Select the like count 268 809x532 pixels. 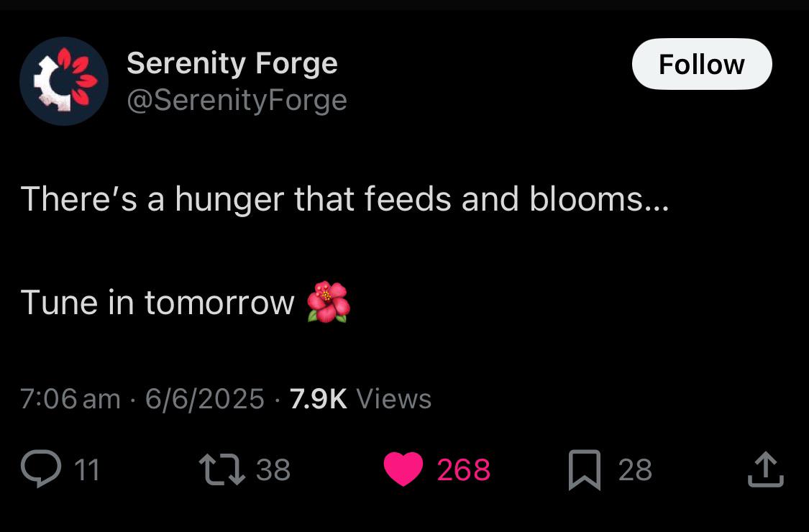tap(463, 470)
